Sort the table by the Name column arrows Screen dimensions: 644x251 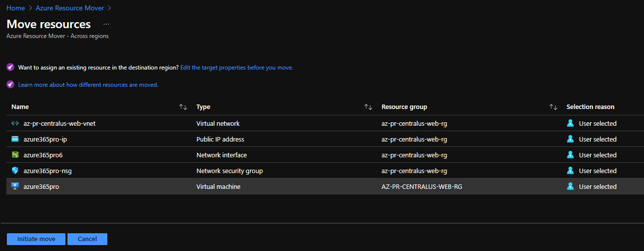click(183, 107)
